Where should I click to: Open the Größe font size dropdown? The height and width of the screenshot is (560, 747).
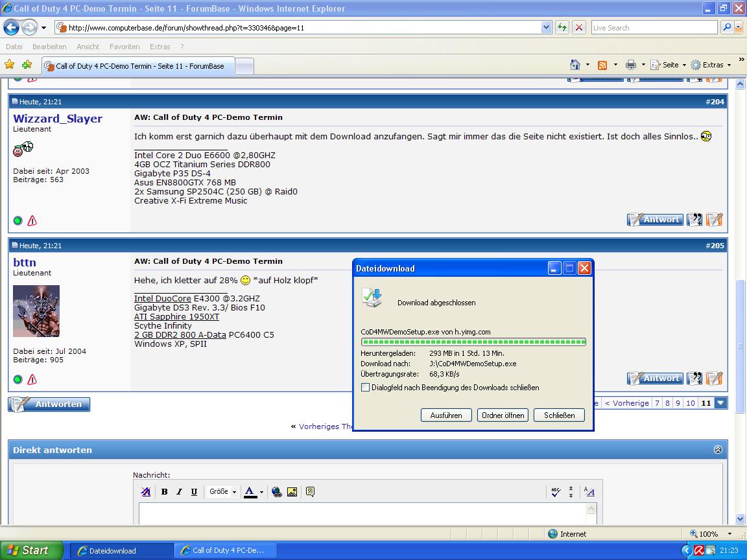[x=222, y=492]
